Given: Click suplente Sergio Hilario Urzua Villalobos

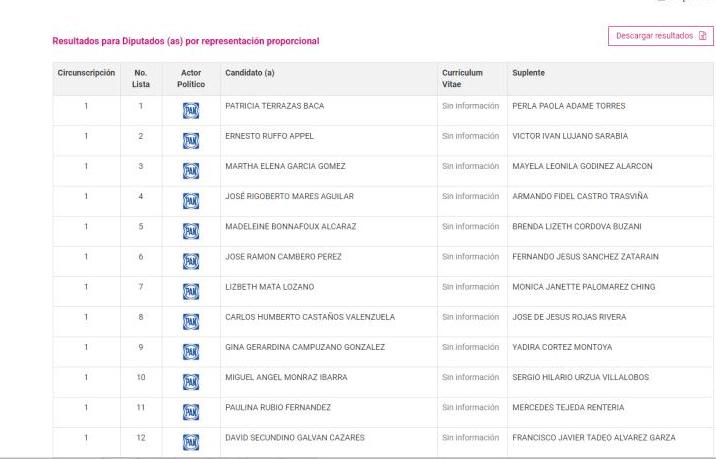Looking at the screenshot, I should (580, 377).
